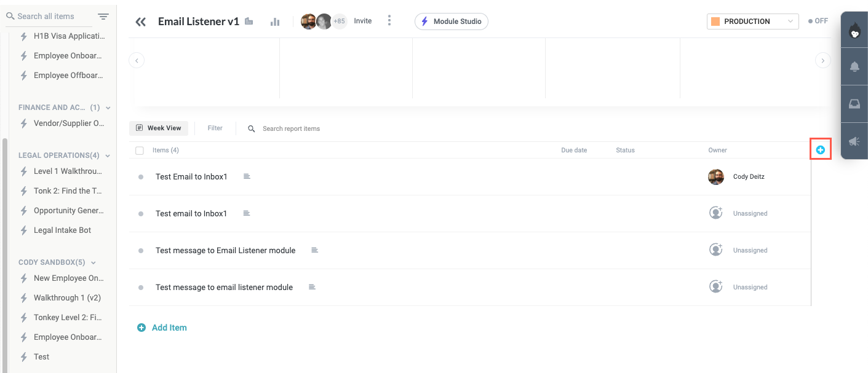Collapse the board using the double-chevron icon

[140, 21]
